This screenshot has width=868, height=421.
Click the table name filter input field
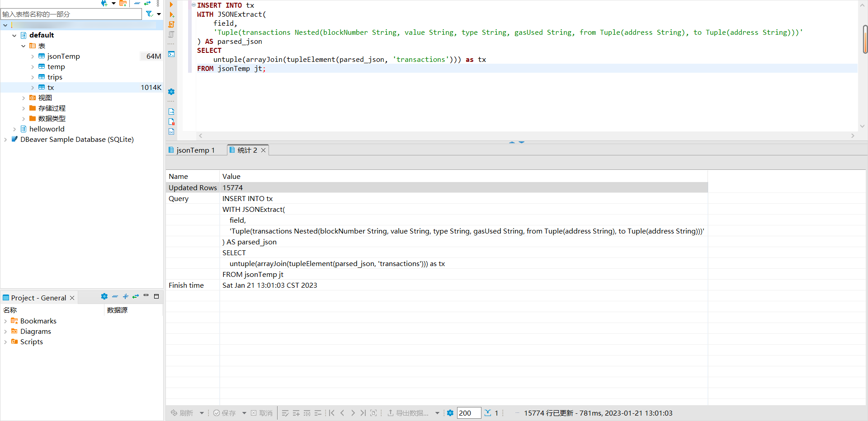71,14
